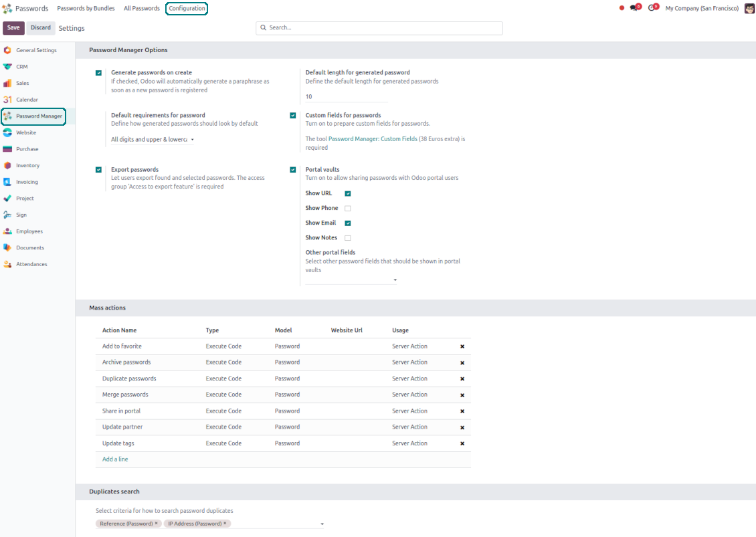Open the Passwords by Bundles menu
The image size is (756, 537).
click(x=86, y=9)
